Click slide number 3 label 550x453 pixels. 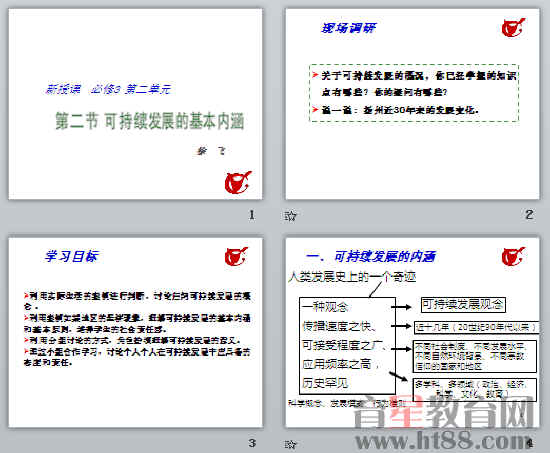(x=252, y=443)
